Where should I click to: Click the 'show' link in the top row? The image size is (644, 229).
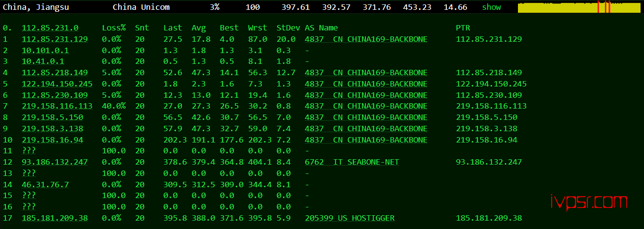coord(491,7)
